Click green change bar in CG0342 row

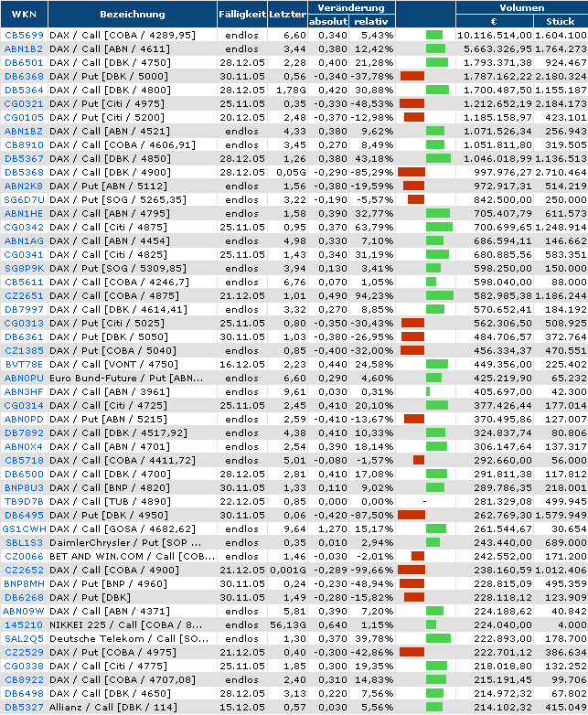coord(439,227)
